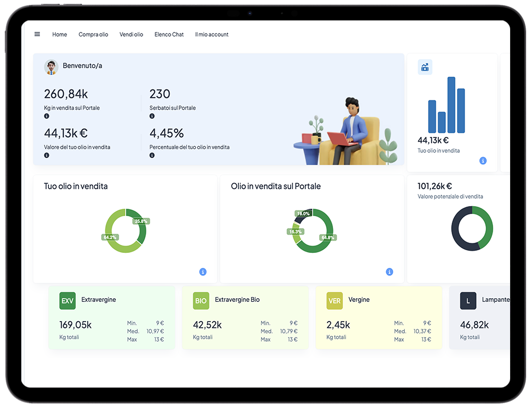Viewport: 532px width, 410px height.
Task: Open the Compra olio page
Action: [93, 35]
